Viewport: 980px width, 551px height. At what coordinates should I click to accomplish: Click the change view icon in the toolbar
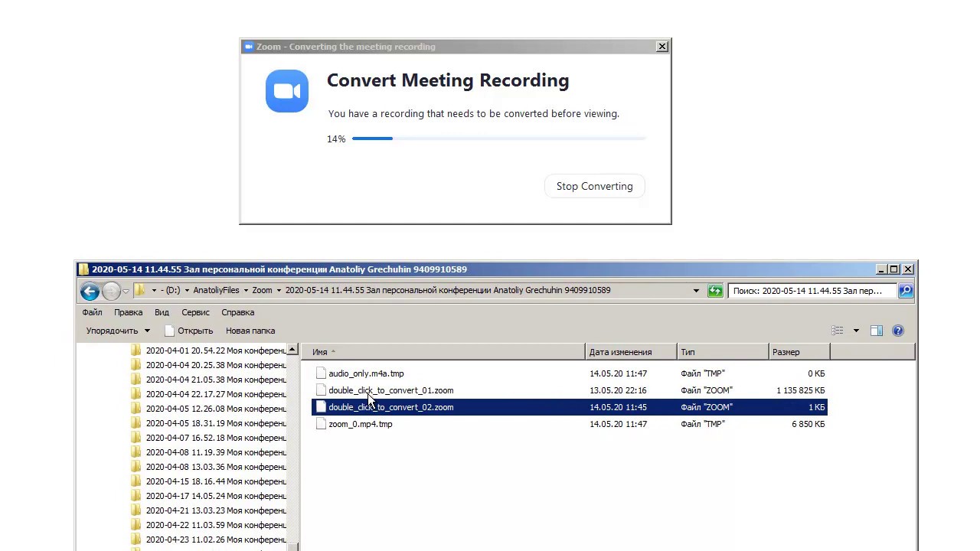click(x=838, y=331)
